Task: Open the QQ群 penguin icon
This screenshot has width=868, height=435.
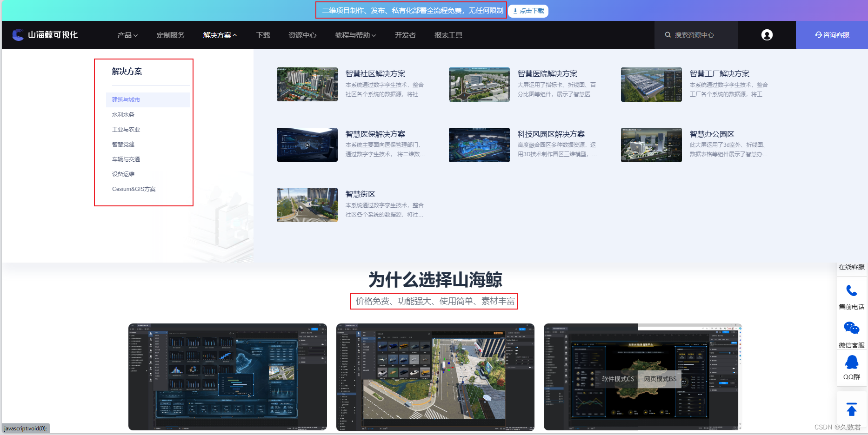Action: click(852, 362)
